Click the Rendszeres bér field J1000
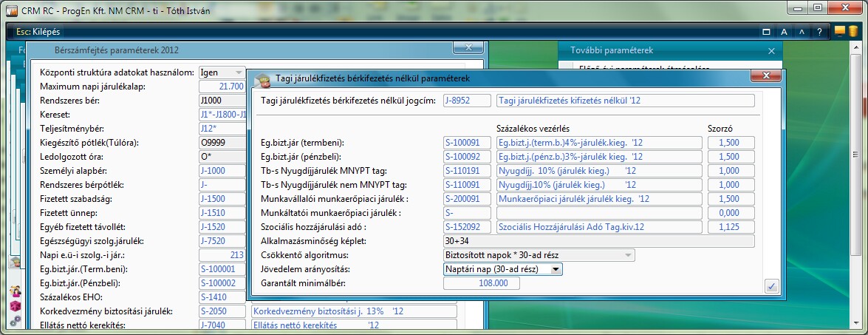 click(x=222, y=101)
